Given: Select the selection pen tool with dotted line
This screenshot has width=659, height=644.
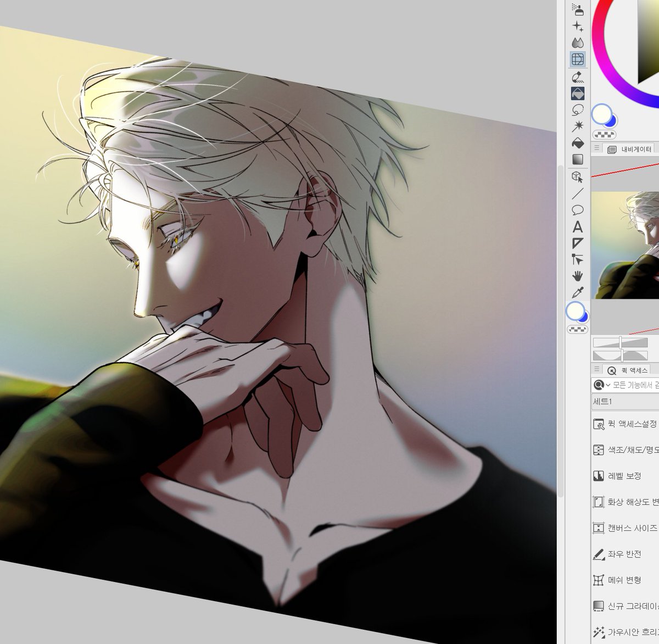Looking at the screenshot, I should point(577,76).
